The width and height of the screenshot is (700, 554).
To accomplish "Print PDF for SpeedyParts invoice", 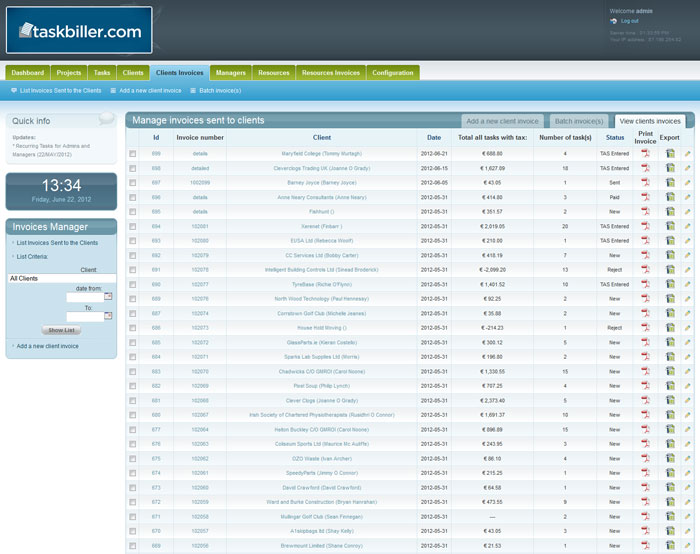I will point(645,473).
